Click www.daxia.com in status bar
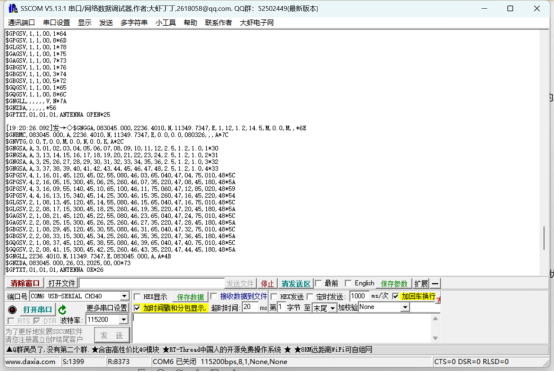The width and height of the screenshot is (554, 372). [x=30, y=362]
